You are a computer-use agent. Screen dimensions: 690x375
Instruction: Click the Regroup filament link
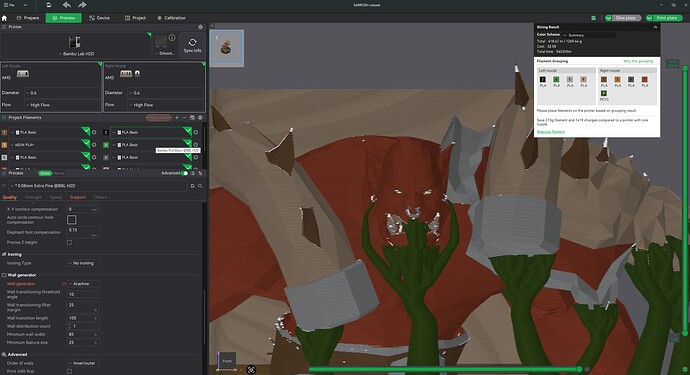coord(551,132)
